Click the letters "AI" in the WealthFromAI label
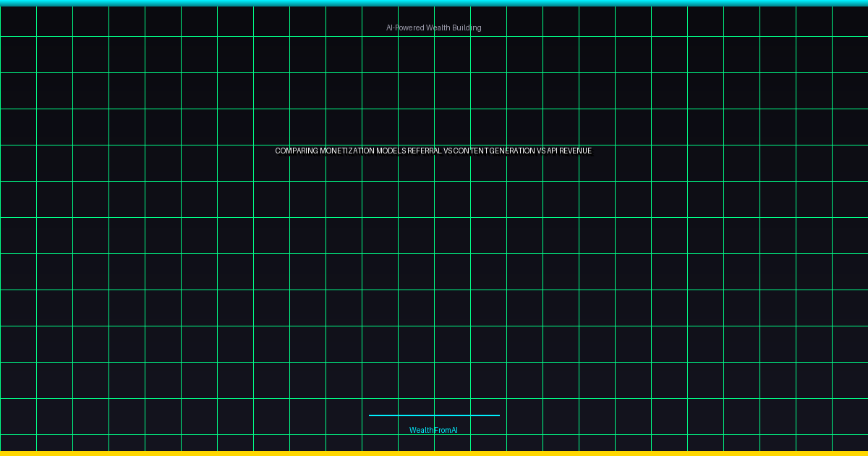 454,430
